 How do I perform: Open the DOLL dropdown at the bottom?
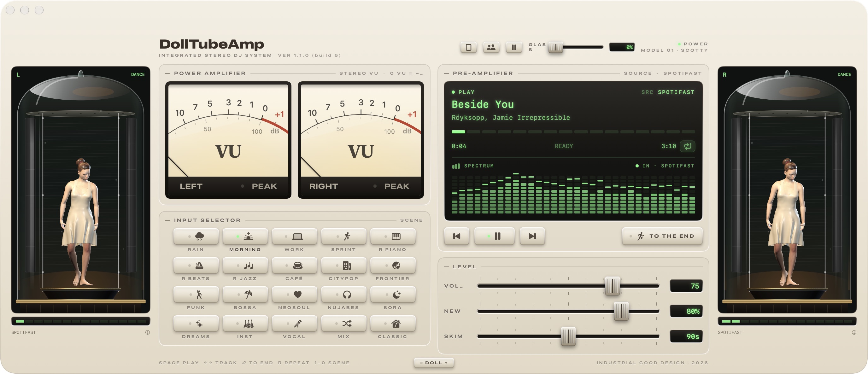(434, 363)
